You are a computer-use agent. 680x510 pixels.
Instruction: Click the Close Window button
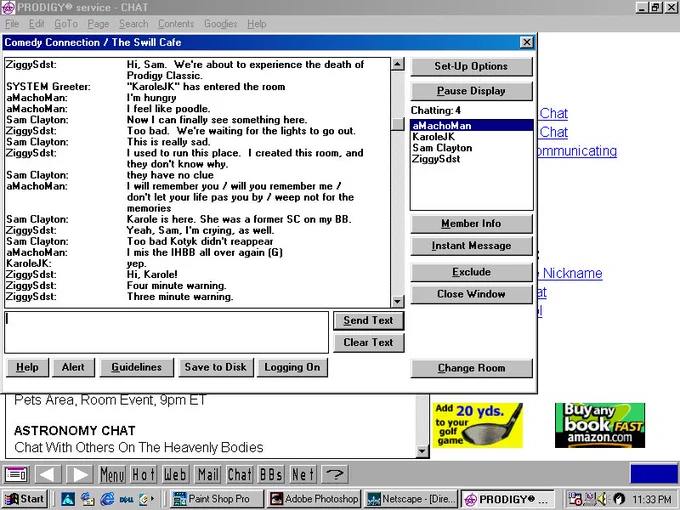471,294
